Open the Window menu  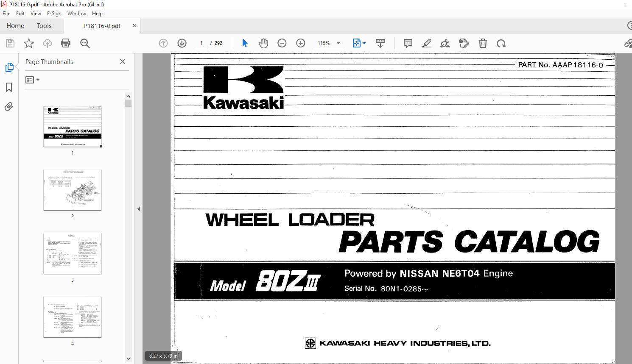point(77,14)
